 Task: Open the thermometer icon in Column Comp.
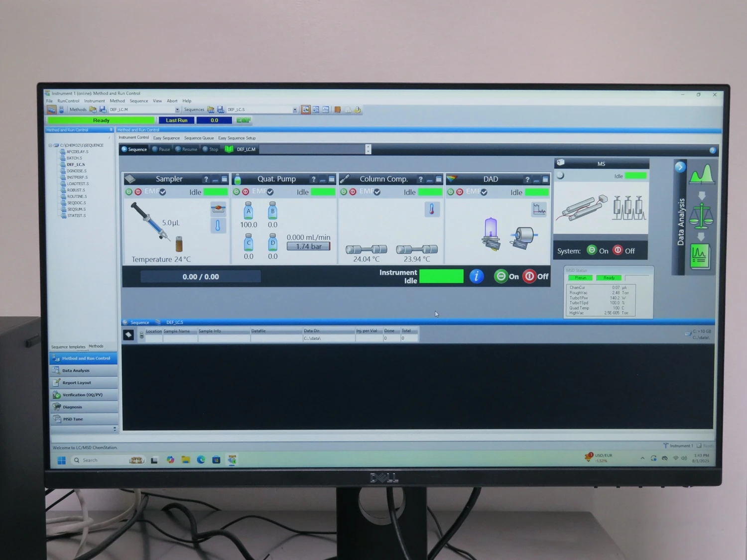click(x=432, y=210)
